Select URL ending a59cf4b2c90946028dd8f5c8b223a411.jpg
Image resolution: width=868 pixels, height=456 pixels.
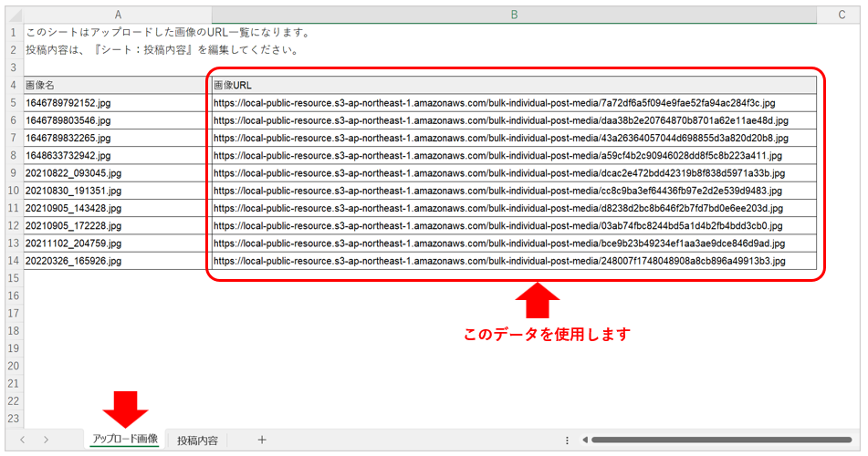point(514,156)
